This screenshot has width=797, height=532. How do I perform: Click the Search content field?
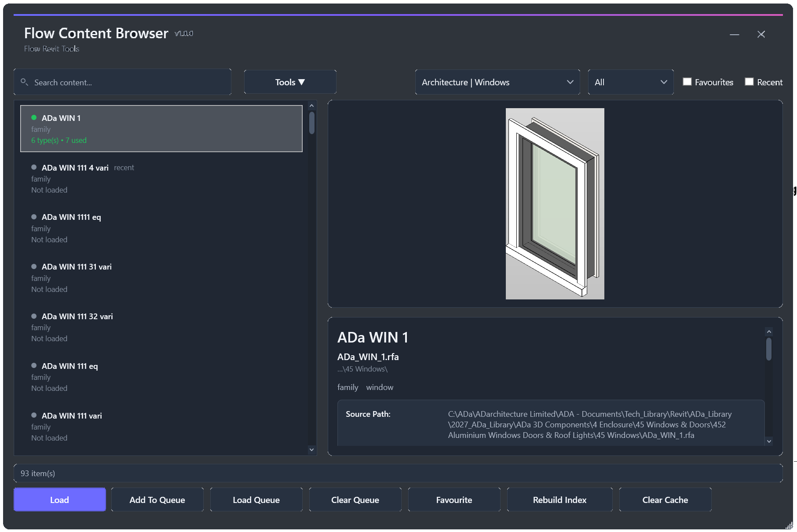pos(122,82)
